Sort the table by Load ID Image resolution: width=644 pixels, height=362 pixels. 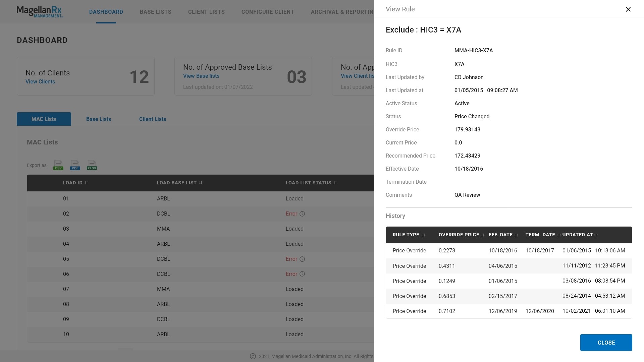coord(86,183)
